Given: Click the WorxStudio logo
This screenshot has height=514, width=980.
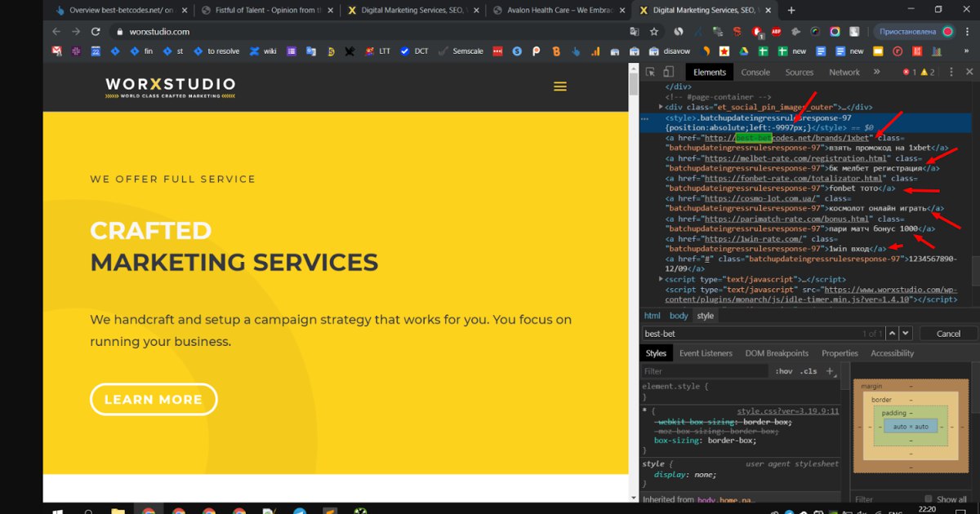Looking at the screenshot, I should 171,87.
